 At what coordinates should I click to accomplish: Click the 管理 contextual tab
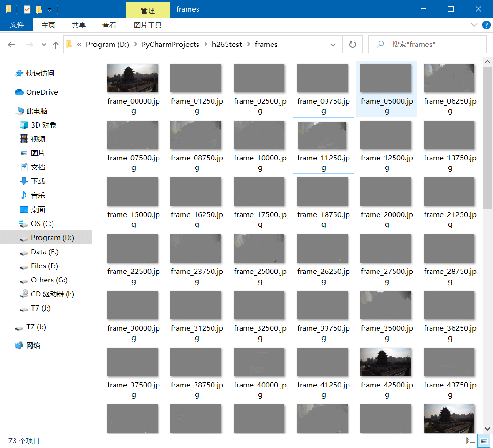(x=148, y=10)
